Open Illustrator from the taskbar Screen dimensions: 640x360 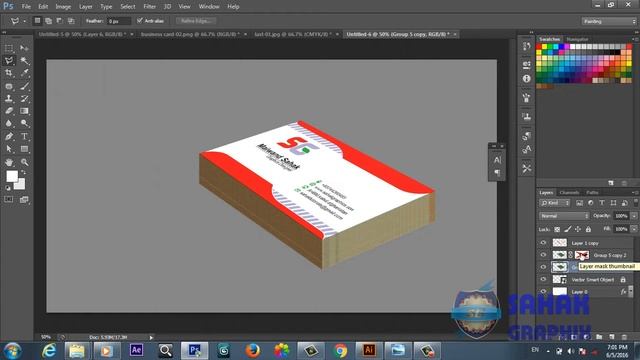[369, 350]
